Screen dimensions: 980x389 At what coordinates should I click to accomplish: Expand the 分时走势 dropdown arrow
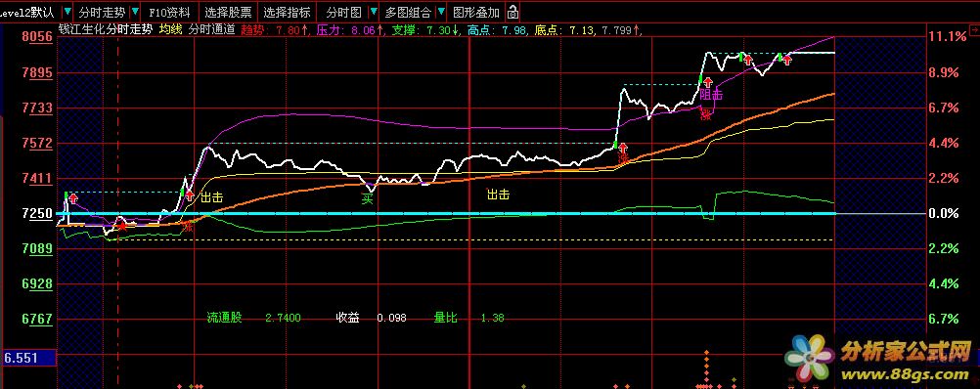coord(135,12)
